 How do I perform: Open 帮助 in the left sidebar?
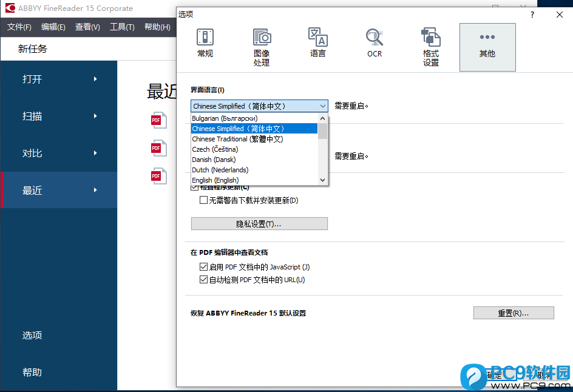32,372
